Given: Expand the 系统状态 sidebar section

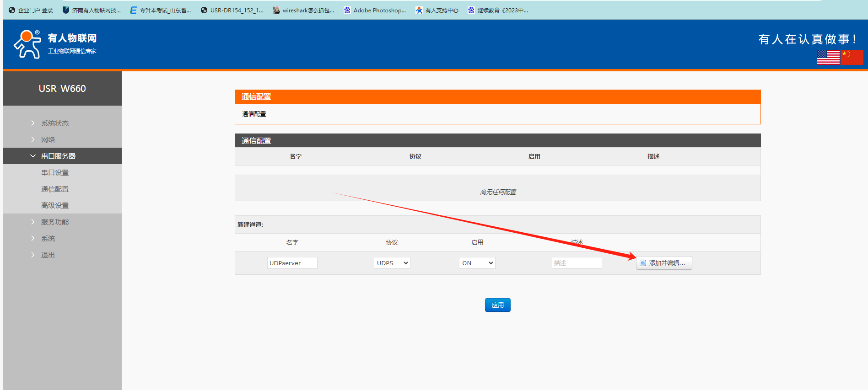Looking at the screenshot, I should pyautogui.click(x=54, y=123).
